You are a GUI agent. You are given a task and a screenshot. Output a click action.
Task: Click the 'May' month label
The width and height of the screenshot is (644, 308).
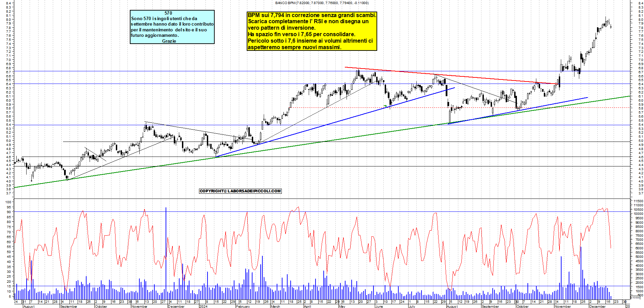point(342,306)
